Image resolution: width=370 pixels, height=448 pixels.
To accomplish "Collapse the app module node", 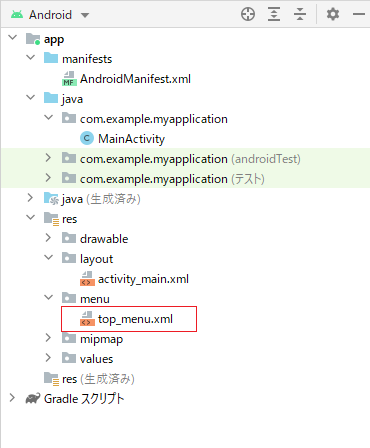I will click(x=13, y=37).
